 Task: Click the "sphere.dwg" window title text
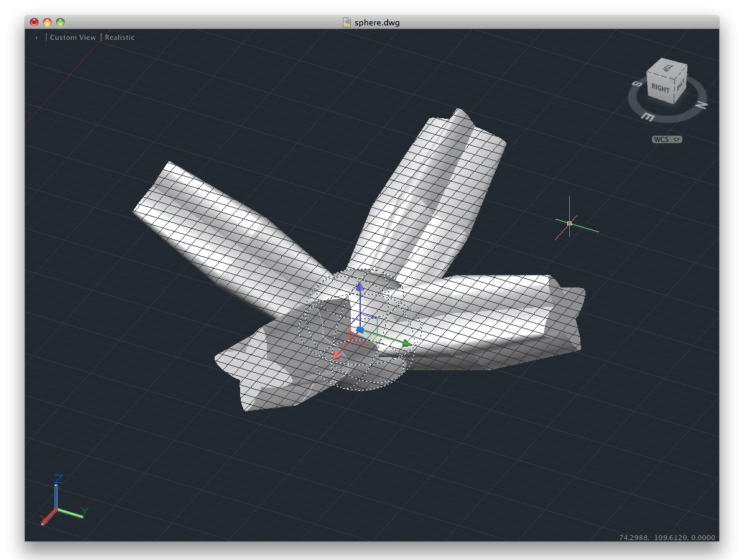(377, 22)
